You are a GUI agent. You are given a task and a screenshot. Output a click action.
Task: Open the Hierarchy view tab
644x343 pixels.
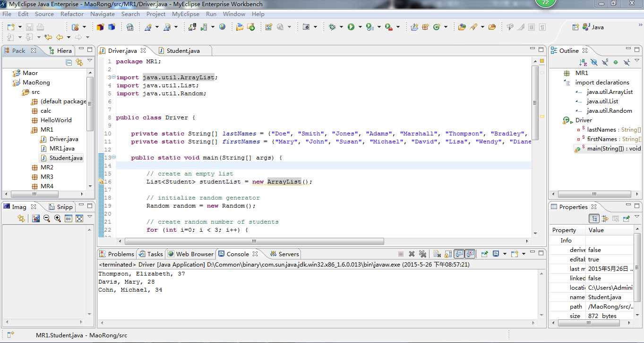click(60, 50)
